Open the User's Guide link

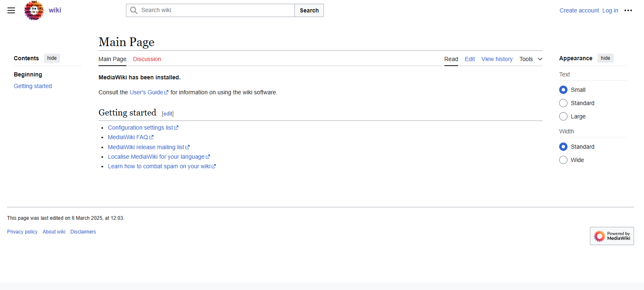tap(149, 92)
